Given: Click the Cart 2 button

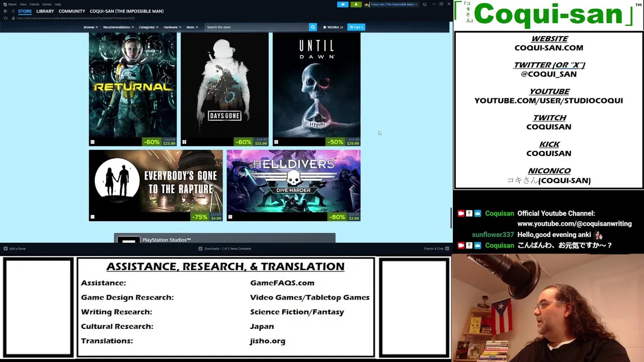Looking at the screenshot, I should (356, 27).
